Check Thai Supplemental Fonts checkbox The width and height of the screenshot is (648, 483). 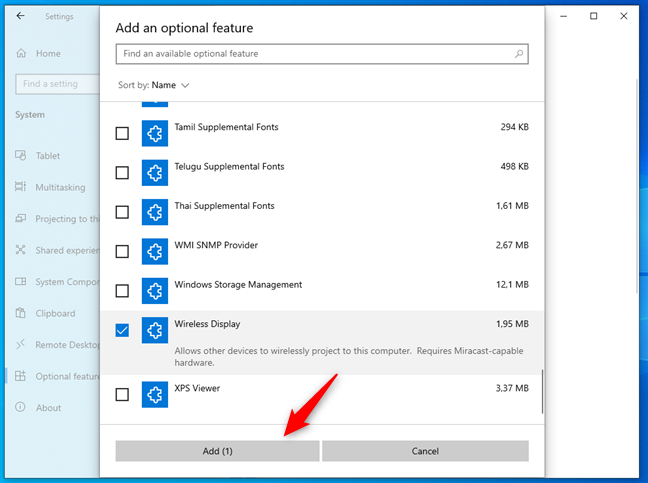[x=122, y=212]
